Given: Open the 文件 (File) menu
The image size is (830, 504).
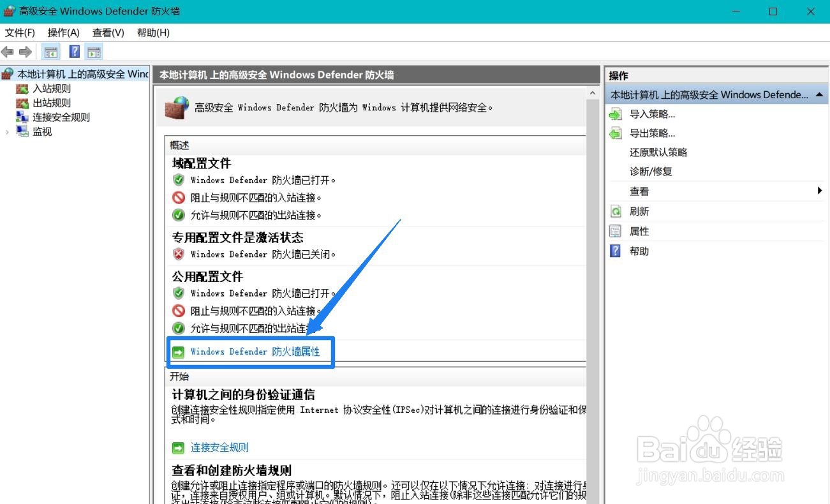Looking at the screenshot, I should [19, 33].
